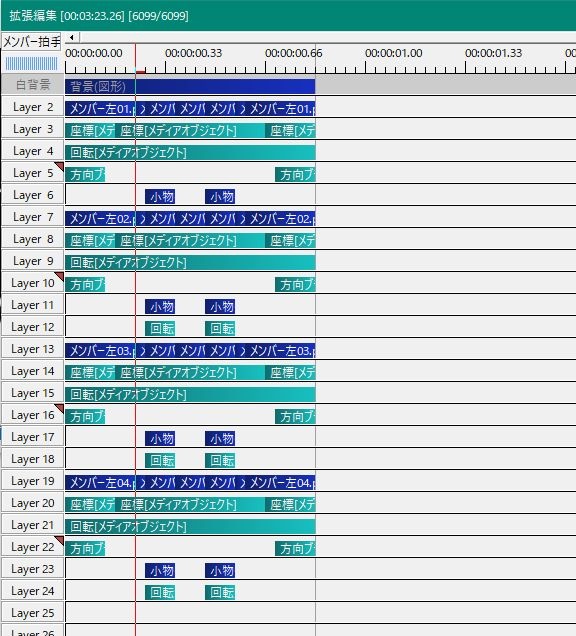Select the first 回転 object on Layer 12
The image size is (576, 636).
[x=160, y=329]
